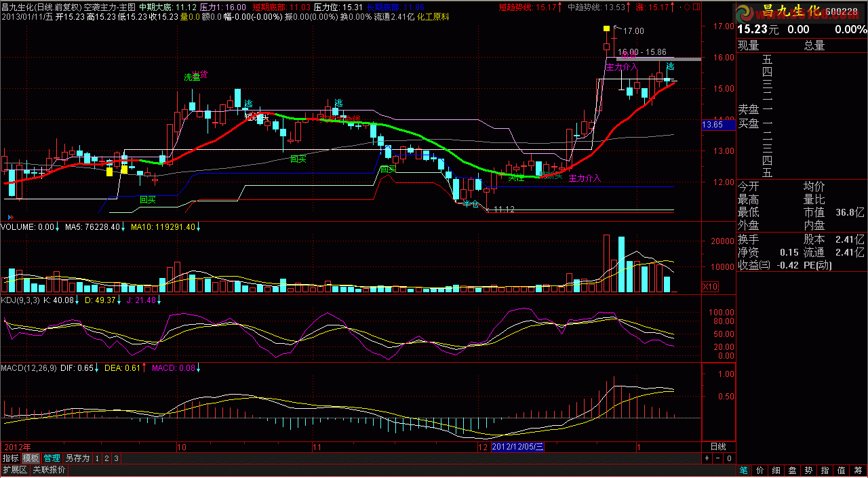Show the 值 value tab
This screenshot has width=868, height=478.
click(842, 470)
